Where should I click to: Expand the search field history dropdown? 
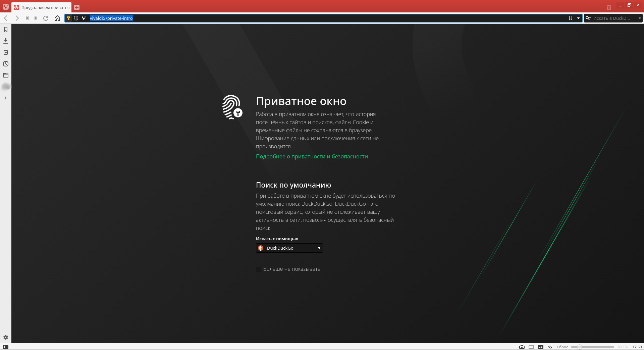pyautogui.click(x=640, y=18)
